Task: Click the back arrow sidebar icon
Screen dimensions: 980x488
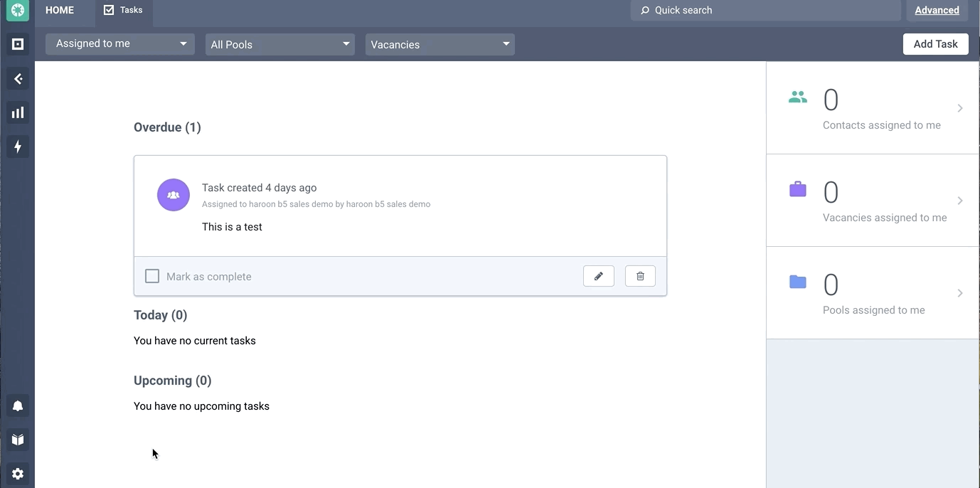Action: tap(18, 78)
